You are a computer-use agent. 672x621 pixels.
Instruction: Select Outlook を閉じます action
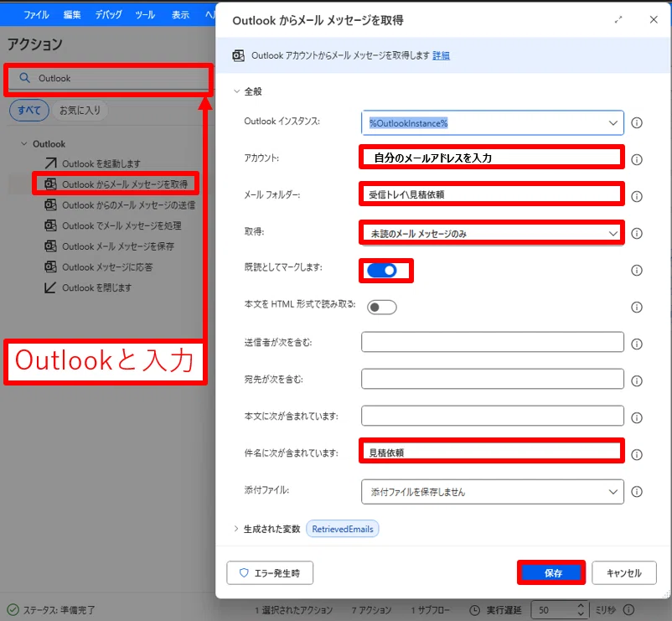(x=97, y=287)
